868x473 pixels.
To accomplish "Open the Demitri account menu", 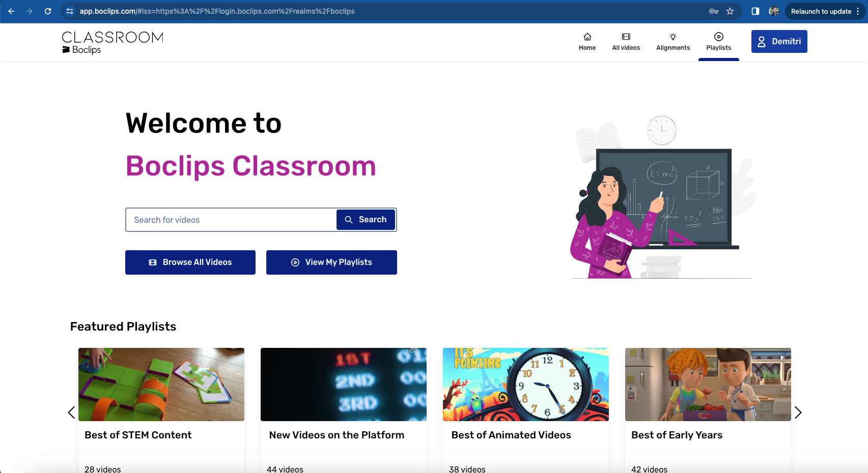I will (x=779, y=42).
